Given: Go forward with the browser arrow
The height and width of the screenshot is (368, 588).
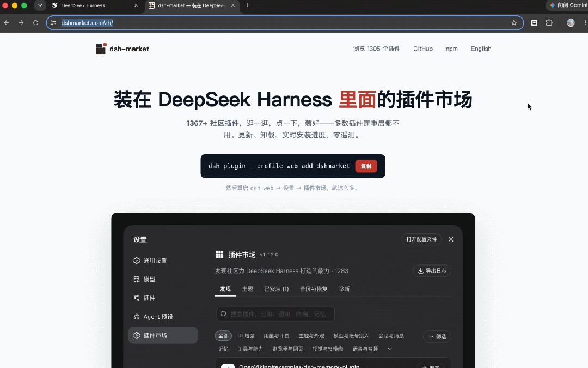Looking at the screenshot, I should pos(21,23).
